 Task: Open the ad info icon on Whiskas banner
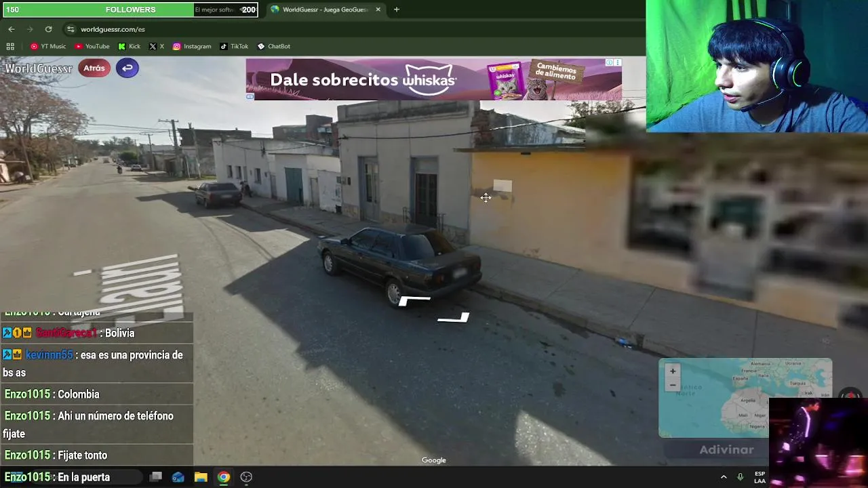[x=609, y=62]
